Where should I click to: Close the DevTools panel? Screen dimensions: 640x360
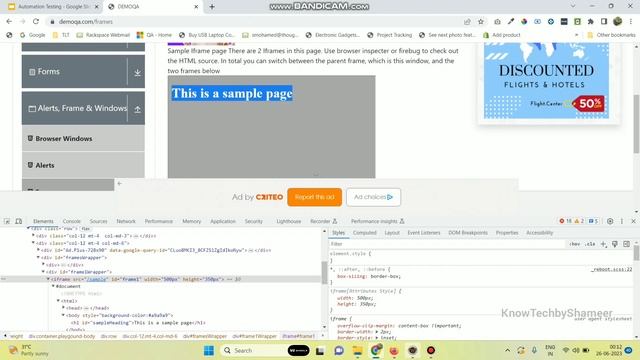tap(633, 221)
